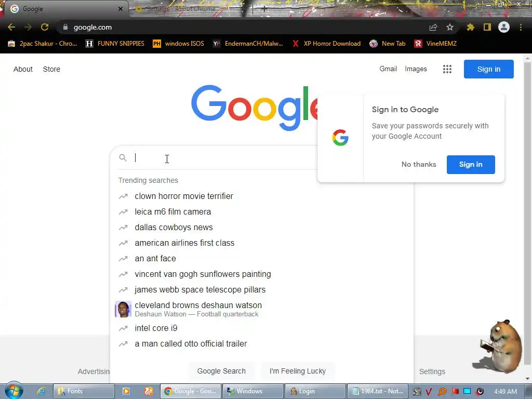532x399 pixels.
Task: Reload the page with the refresh icon
Action: tap(45, 27)
